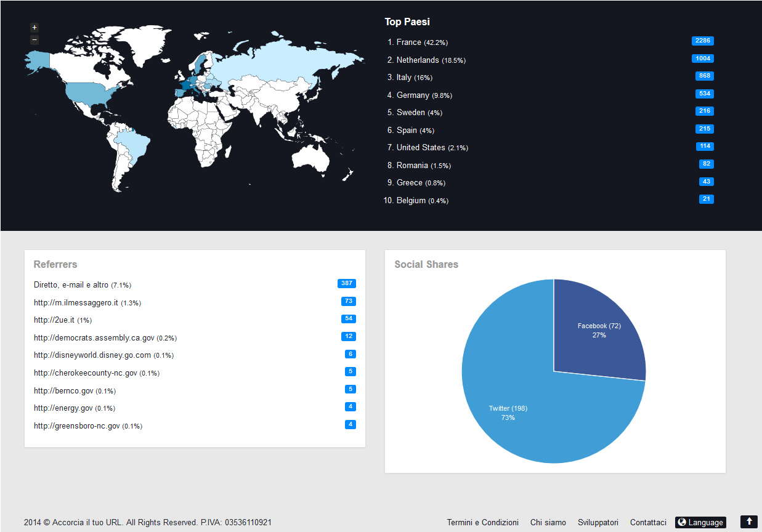Open the Contattaci link
762x532 pixels.
648,522
